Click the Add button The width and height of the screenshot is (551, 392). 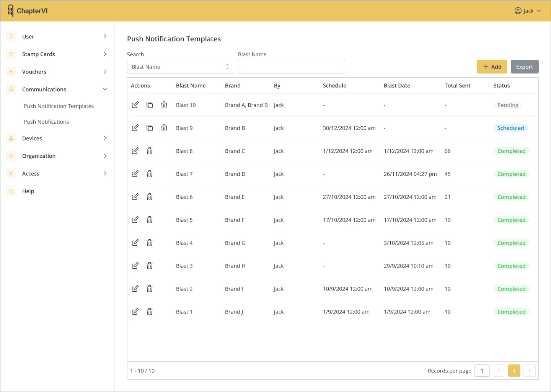pyautogui.click(x=492, y=67)
